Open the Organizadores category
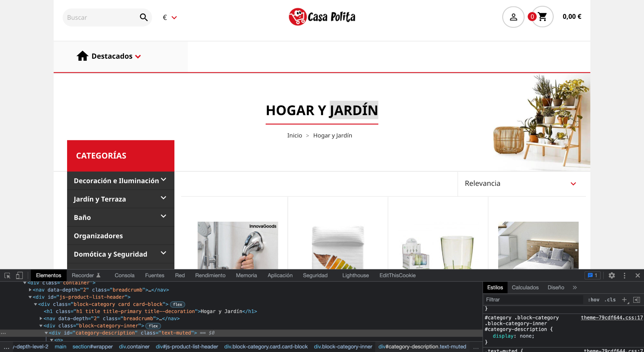644x352 pixels. (98, 236)
